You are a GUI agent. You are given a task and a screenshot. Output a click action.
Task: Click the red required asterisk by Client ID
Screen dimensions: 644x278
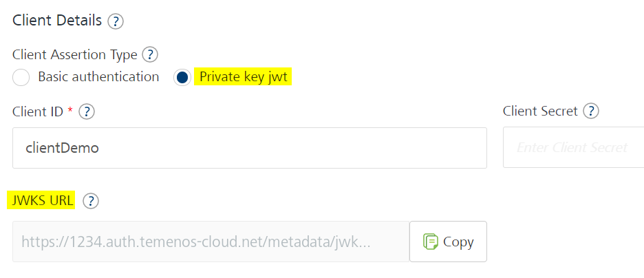(x=70, y=109)
